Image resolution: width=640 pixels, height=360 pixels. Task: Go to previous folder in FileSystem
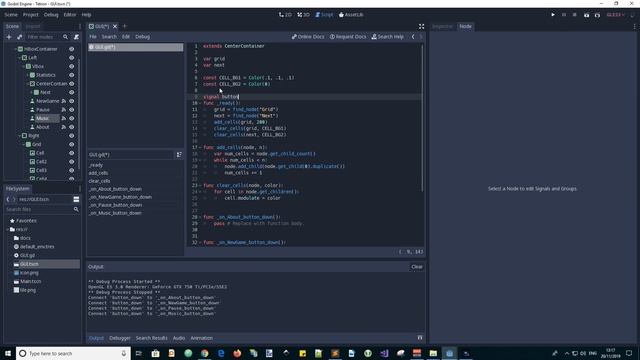pos(8,199)
